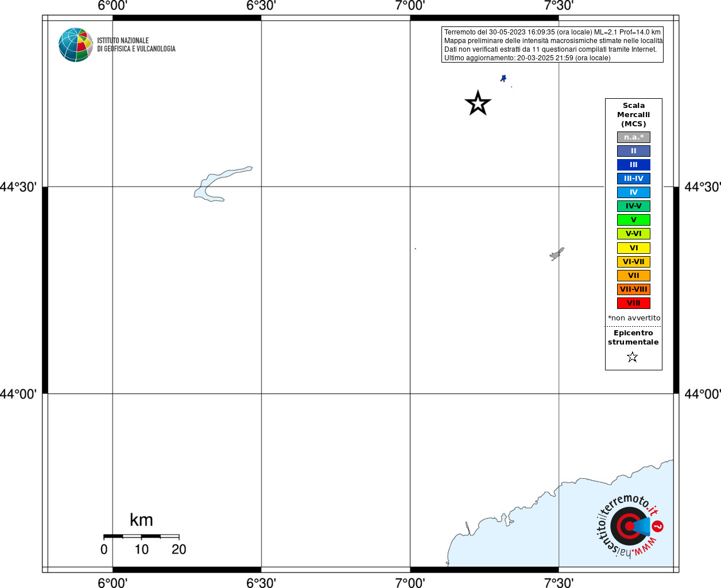Click the left 44°00' latitude label
Screen dimensions: 721x588
tap(18, 394)
